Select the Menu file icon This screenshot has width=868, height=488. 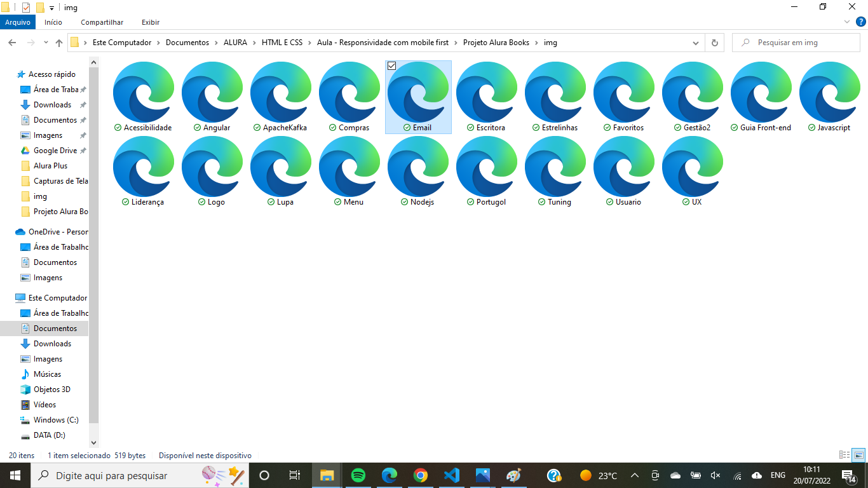(349, 166)
